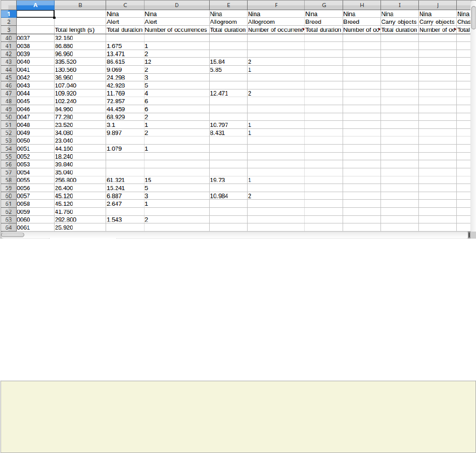The image size is (476, 453).
Task: Select column F header
Action: (x=276, y=5)
